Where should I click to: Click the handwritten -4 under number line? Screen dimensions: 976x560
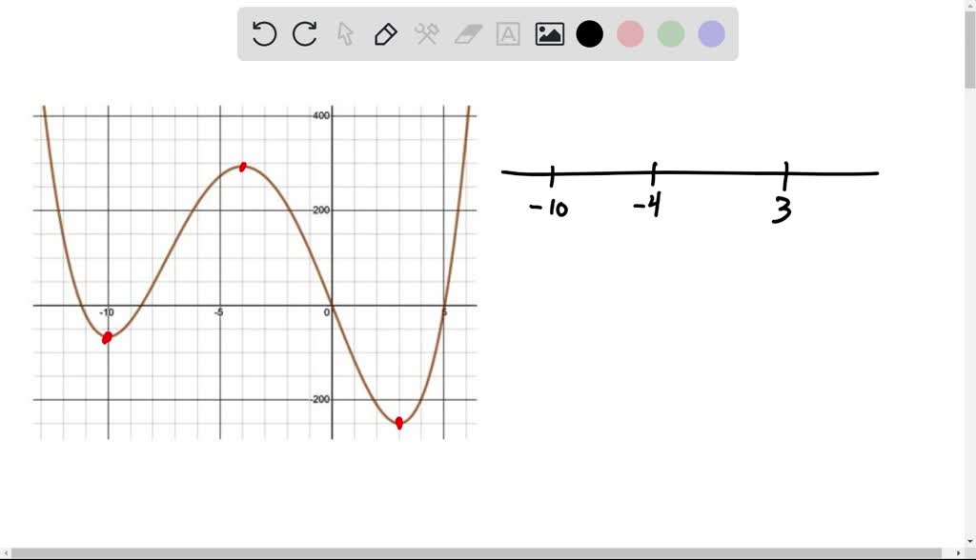pos(647,204)
